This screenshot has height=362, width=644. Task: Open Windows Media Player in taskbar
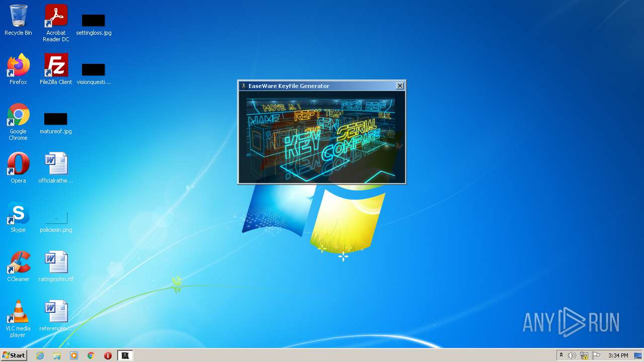(74, 355)
